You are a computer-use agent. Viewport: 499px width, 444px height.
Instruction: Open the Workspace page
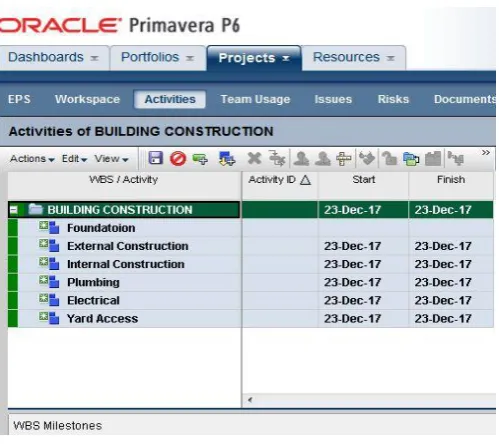pos(87,99)
